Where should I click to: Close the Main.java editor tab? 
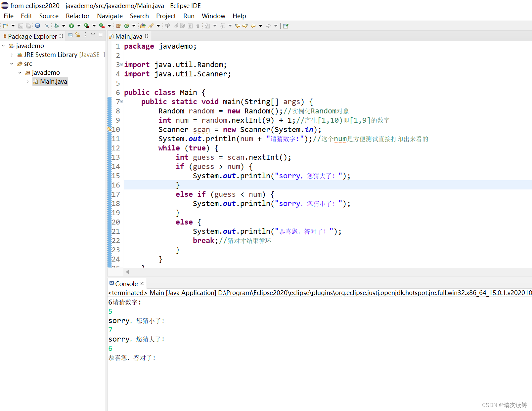point(147,36)
